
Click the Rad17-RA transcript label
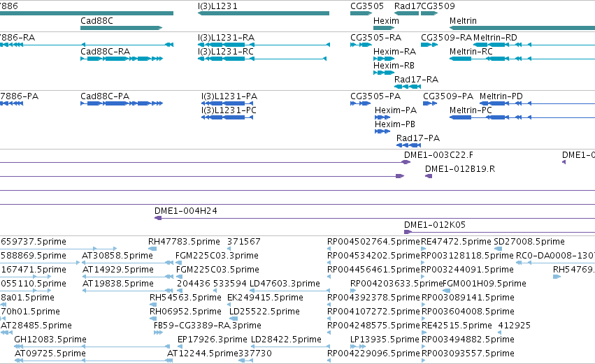click(x=416, y=80)
